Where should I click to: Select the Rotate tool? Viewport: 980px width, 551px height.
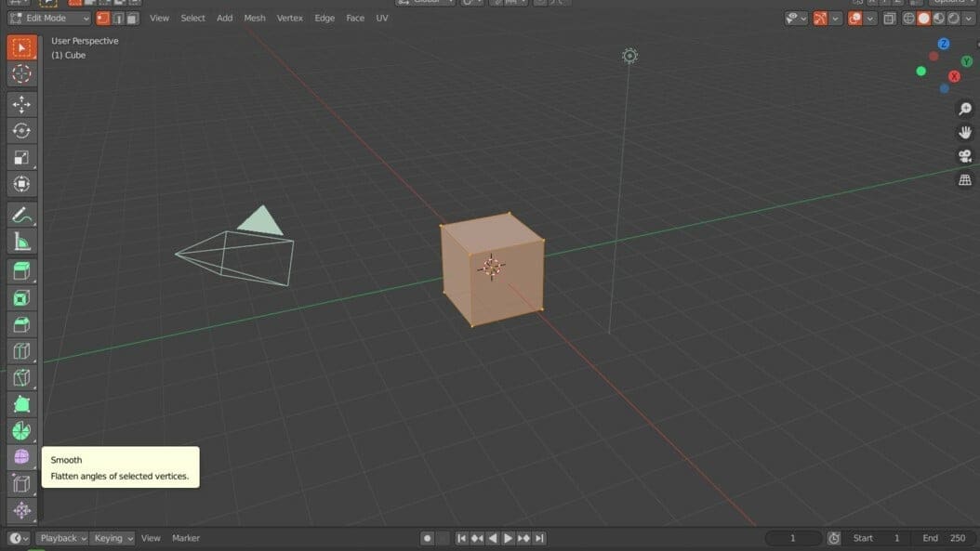point(21,131)
